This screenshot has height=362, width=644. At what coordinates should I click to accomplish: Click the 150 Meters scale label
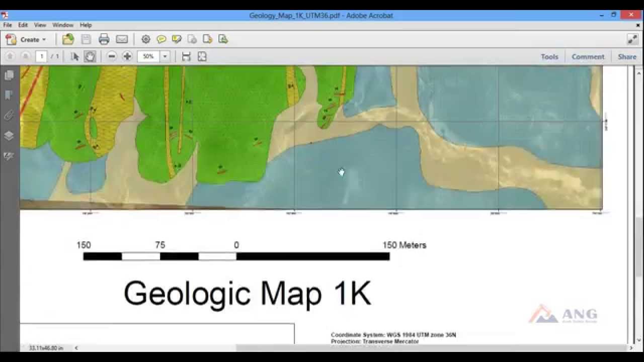(404, 245)
